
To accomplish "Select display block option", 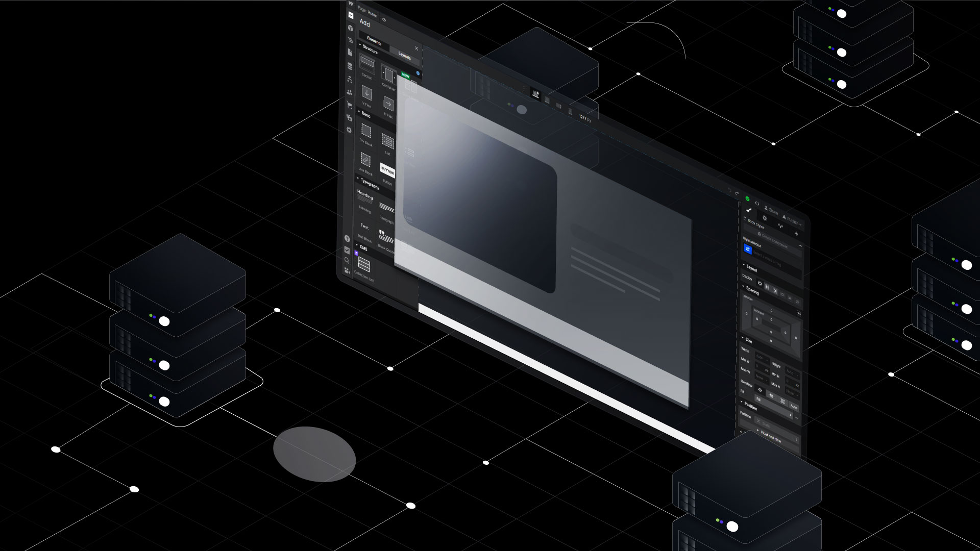I will point(759,284).
